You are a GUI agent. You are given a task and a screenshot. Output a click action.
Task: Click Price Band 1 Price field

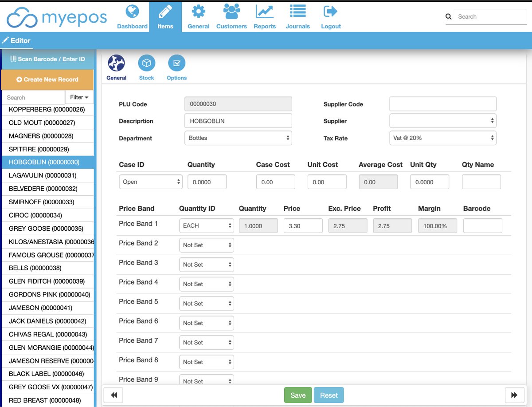coord(303,225)
